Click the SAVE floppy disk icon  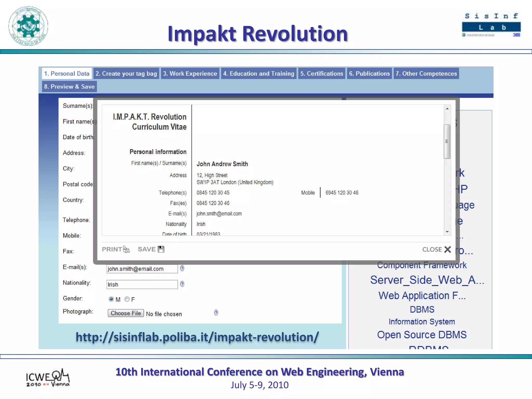click(x=161, y=249)
